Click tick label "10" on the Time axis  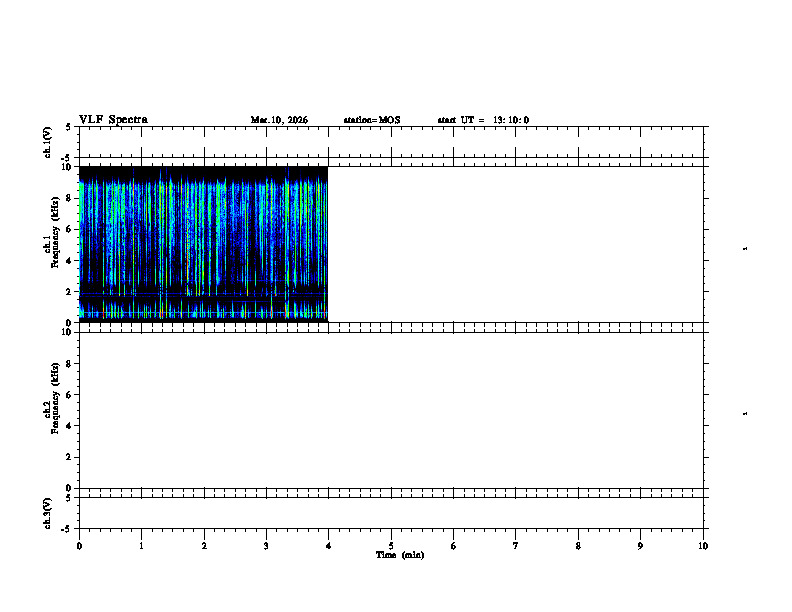[703, 546]
